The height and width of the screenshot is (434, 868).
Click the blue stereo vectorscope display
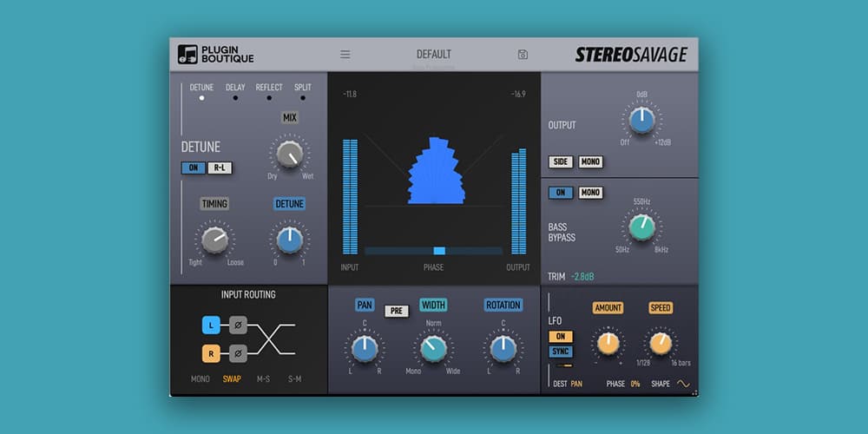pyautogui.click(x=437, y=170)
